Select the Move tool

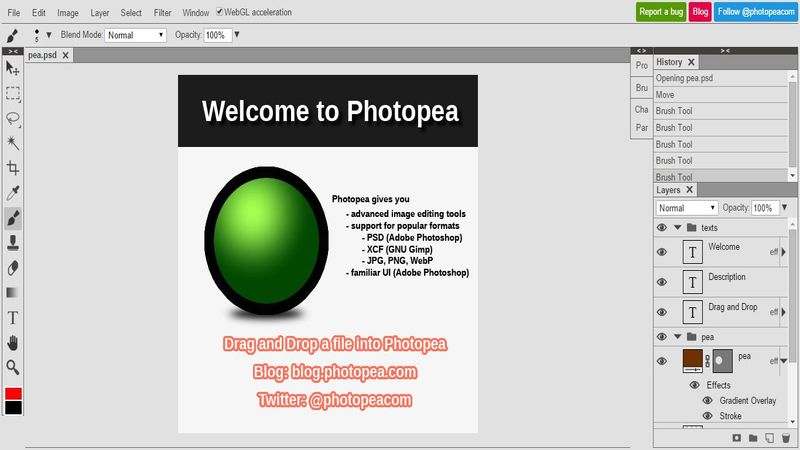pyautogui.click(x=13, y=68)
